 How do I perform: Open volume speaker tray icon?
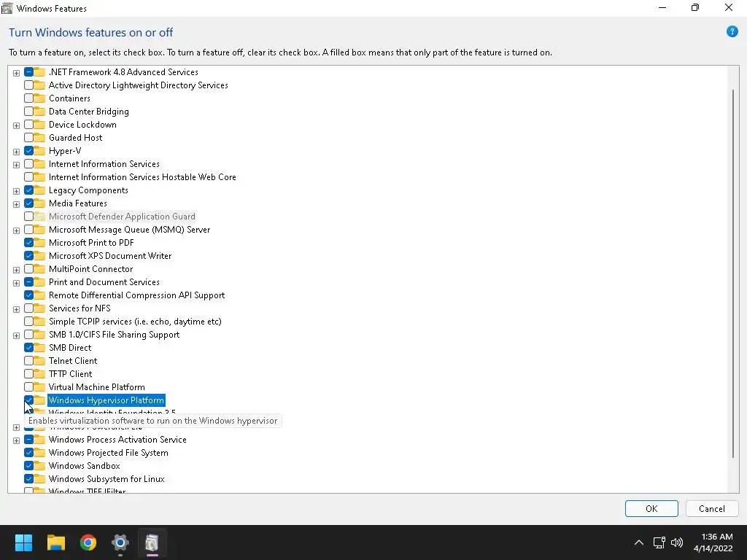coord(676,542)
